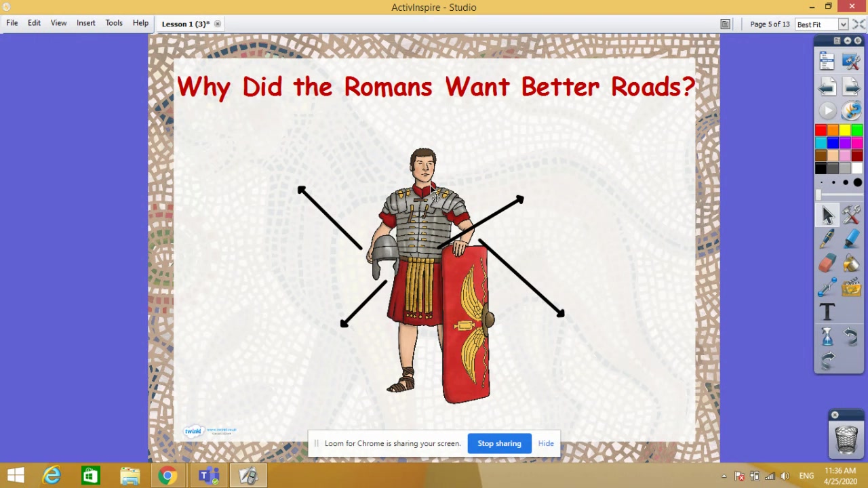Open Internet Explorer from the taskbar

click(x=52, y=476)
